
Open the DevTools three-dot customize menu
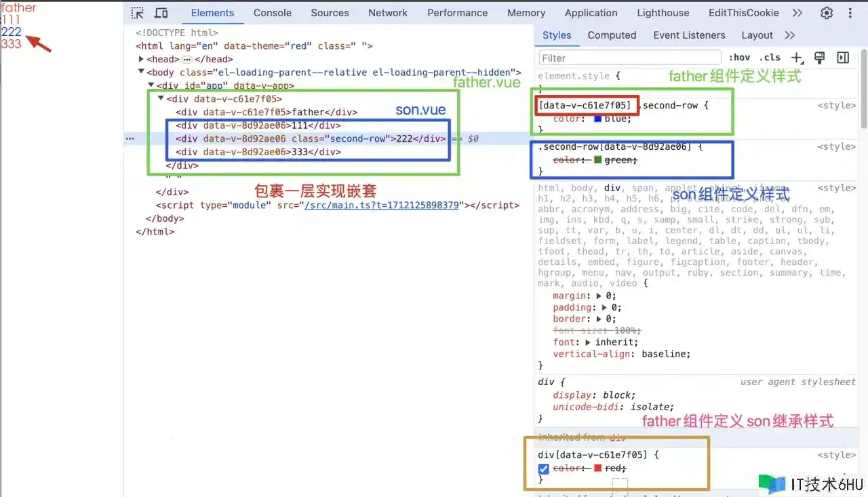(850, 13)
